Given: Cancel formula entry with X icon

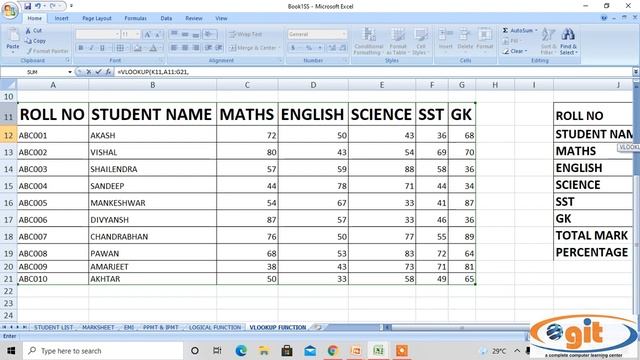Looking at the screenshot, I should coord(89,72).
